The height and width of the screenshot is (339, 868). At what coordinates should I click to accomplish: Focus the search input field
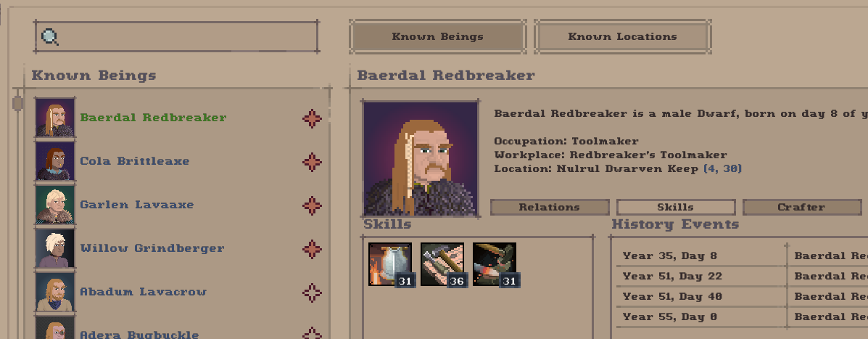click(176, 37)
